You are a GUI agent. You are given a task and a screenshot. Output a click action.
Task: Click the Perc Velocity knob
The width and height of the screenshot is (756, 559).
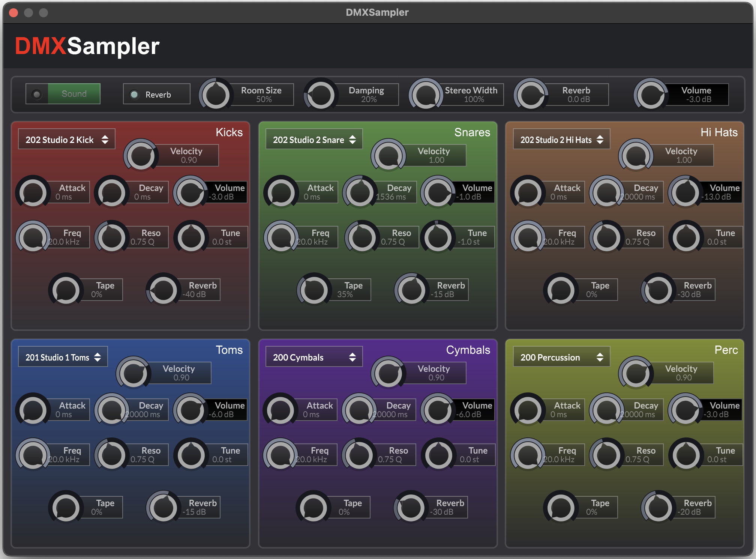636,373
